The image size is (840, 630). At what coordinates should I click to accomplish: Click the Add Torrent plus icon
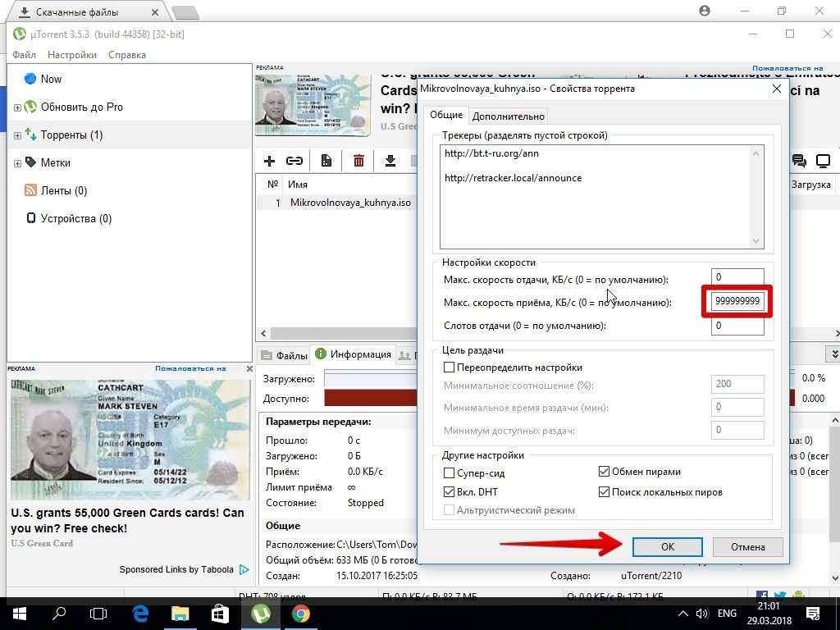click(269, 161)
